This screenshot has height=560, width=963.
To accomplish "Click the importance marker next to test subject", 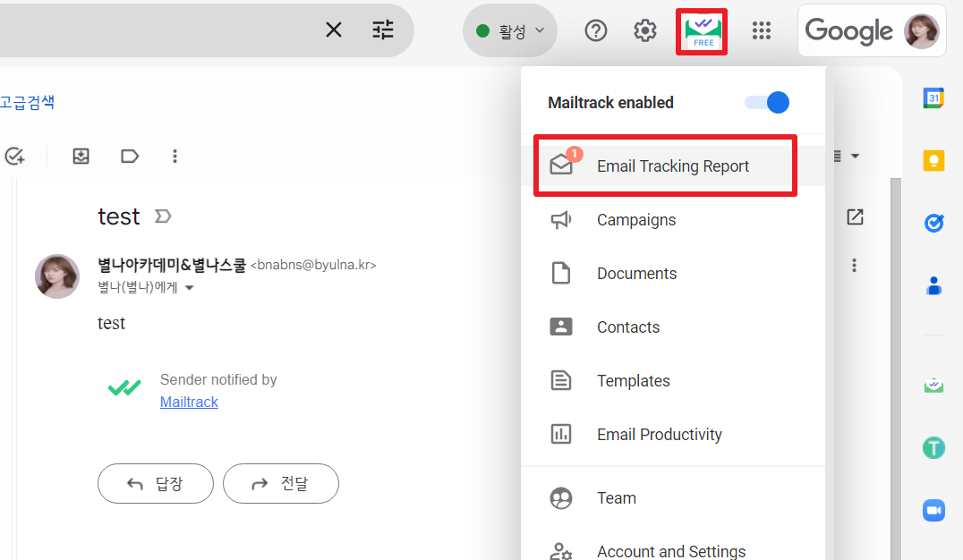I will click(x=163, y=216).
